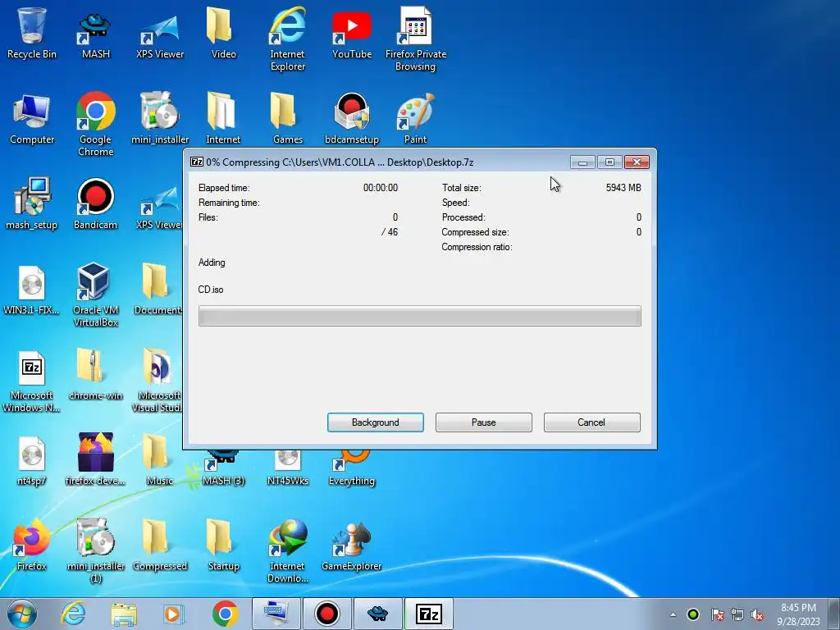Select the firefox-deve... installer icon
The width and height of the screenshot is (840, 630).
pyautogui.click(x=95, y=459)
